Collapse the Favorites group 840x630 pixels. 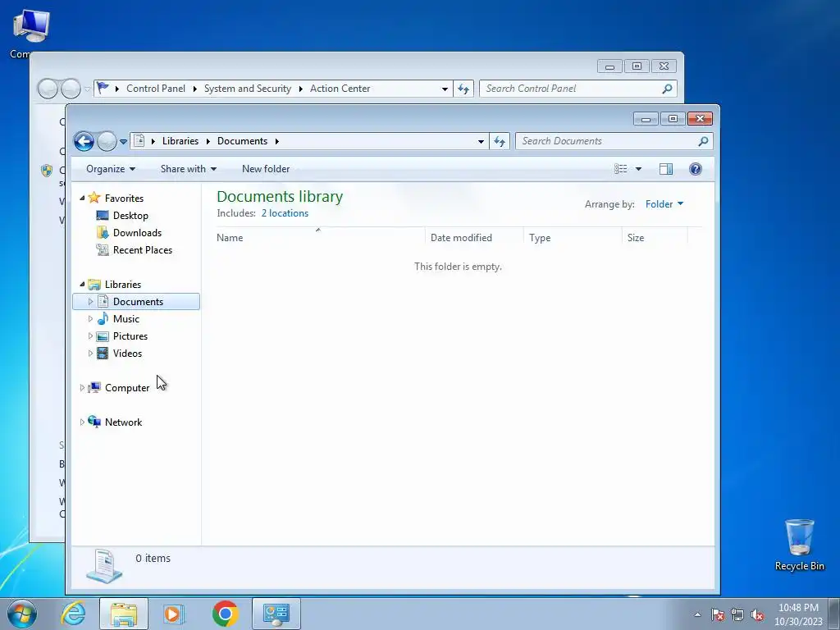(x=82, y=199)
